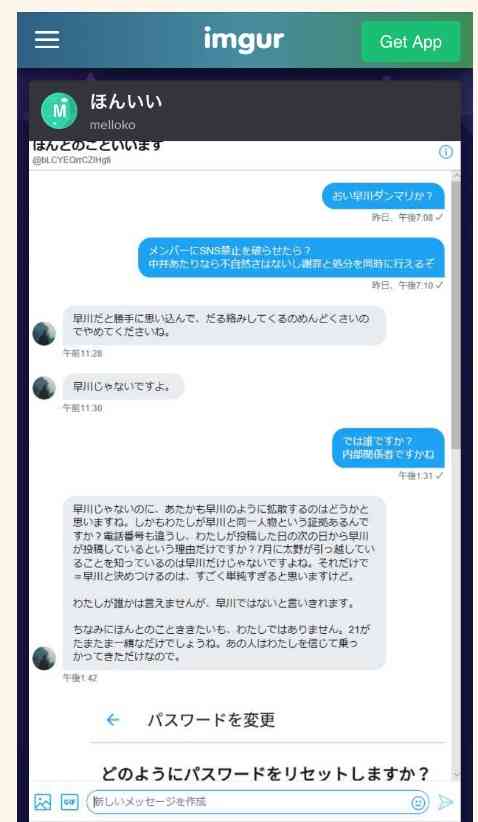The height and width of the screenshot is (822, 478).
Task: Click the GIF icon in message bar
Action: (x=69, y=802)
